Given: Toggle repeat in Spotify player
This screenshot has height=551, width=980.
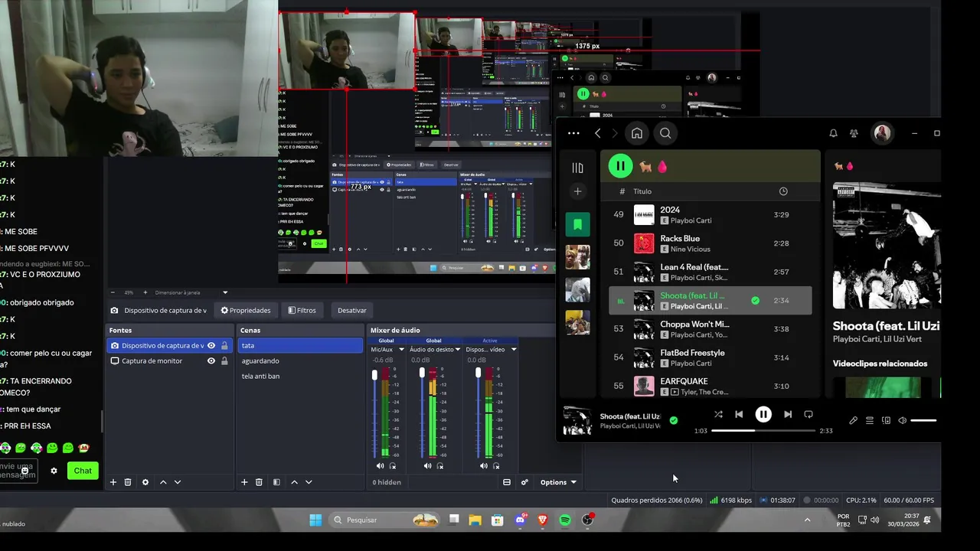Looking at the screenshot, I should 808,414.
